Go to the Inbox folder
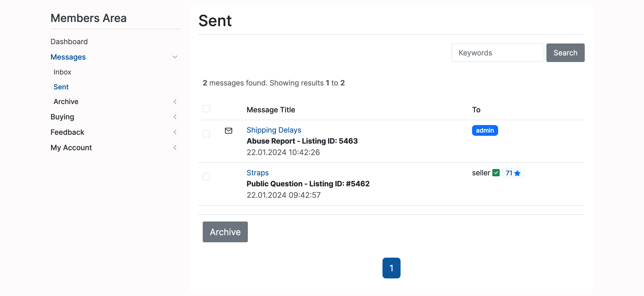This screenshot has height=296, width=644. pos(62,72)
